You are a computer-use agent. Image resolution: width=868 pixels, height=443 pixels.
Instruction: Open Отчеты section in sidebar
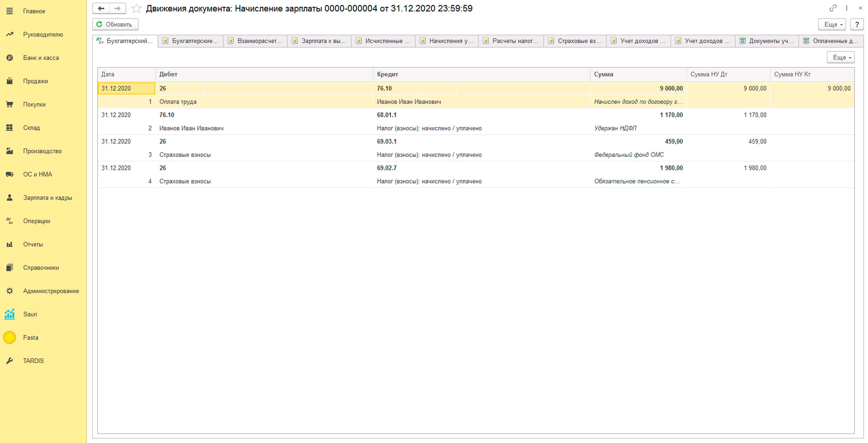coord(33,244)
